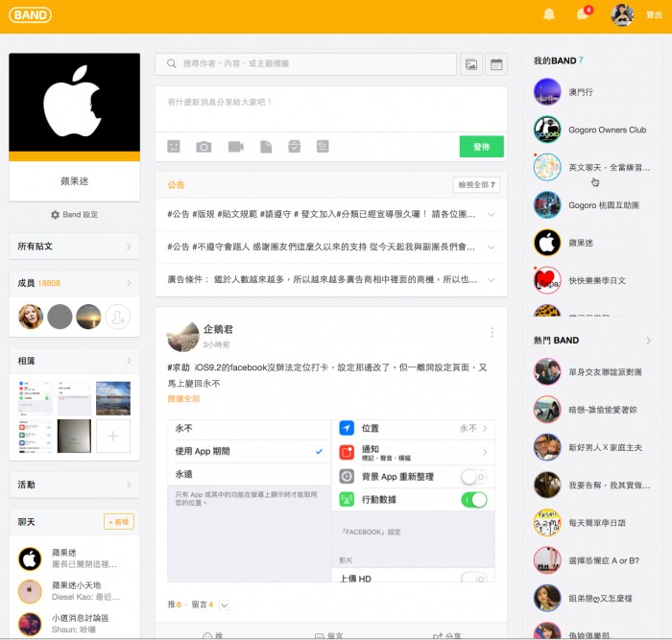Expand the comments dropdown arrow
The image size is (672, 640).
[224, 604]
